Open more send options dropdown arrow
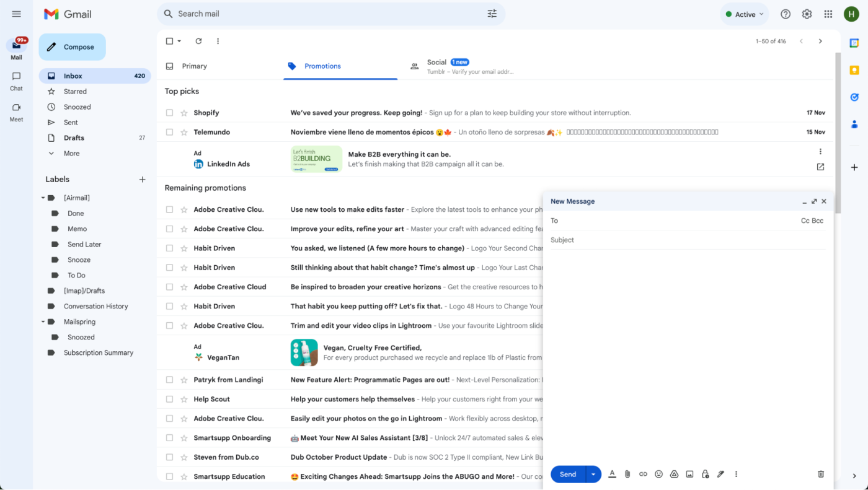 pos(593,474)
